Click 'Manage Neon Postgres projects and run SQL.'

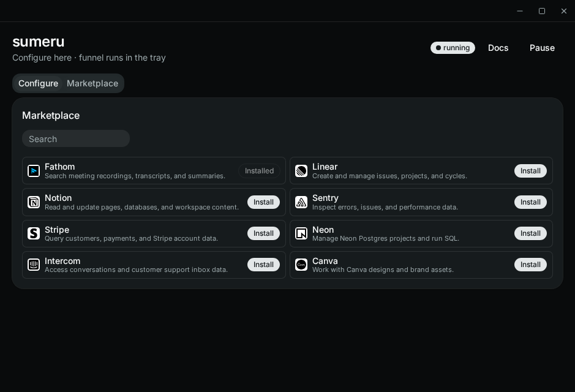click(x=386, y=238)
